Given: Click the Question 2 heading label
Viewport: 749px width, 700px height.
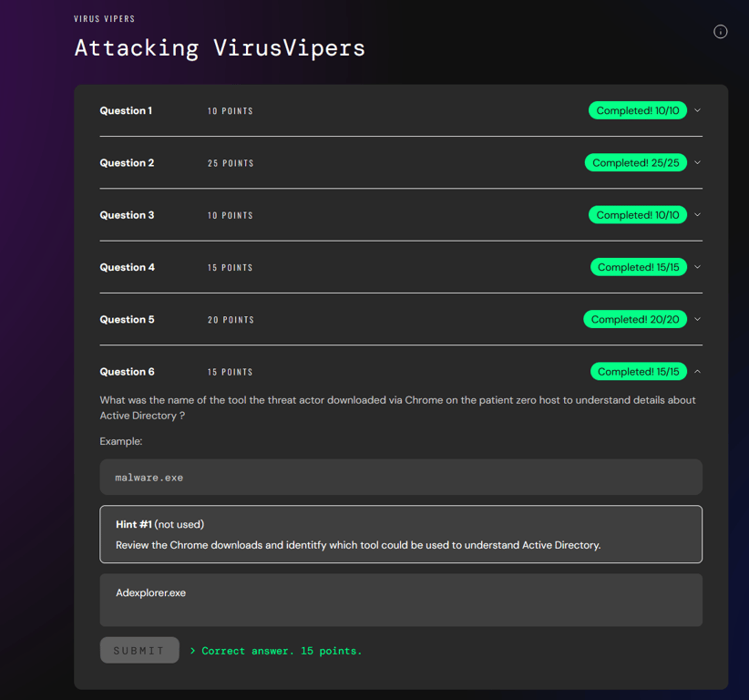Looking at the screenshot, I should pos(127,163).
